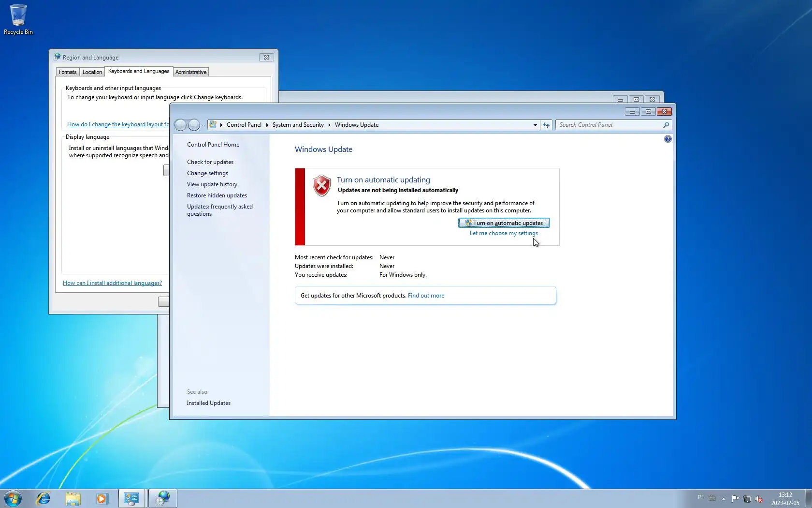The width and height of the screenshot is (812, 508).
Task: Click the Forward navigation arrow
Action: click(x=194, y=125)
